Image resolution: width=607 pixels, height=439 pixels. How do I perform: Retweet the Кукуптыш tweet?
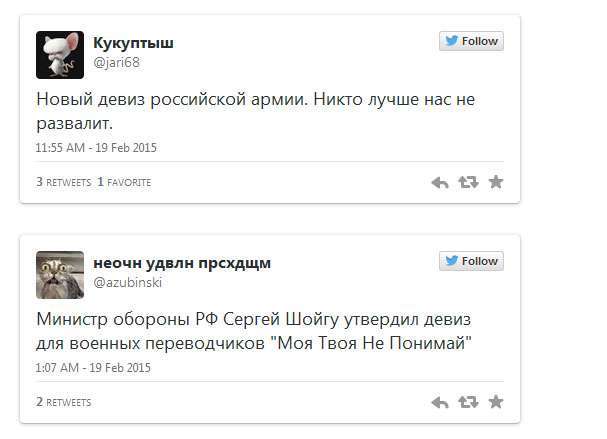tap(468, 182)
